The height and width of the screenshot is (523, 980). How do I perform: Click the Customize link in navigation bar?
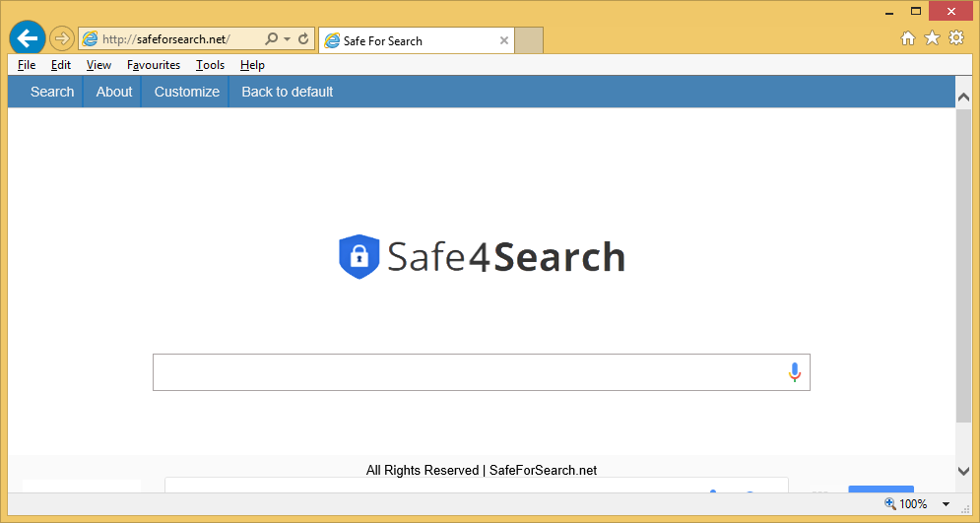pos(187,92)
